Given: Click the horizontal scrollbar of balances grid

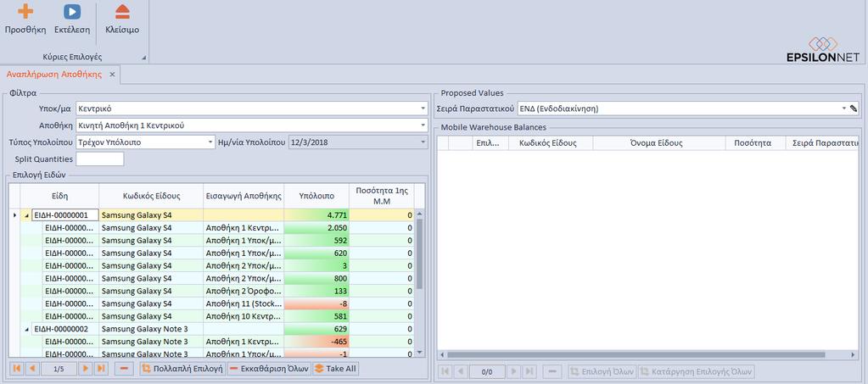Looking at the screenshot, I should tap(636, 354).
